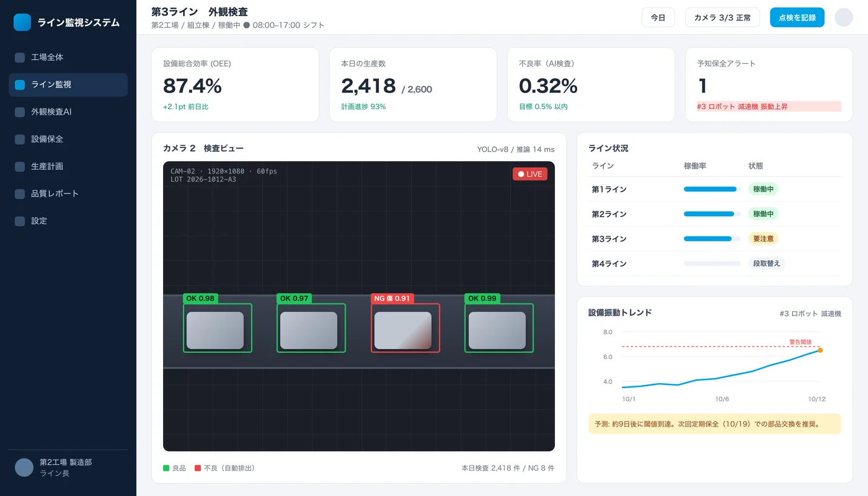This screenshot has height=496, width=868.
Task: Click the YOLO-v8 / 推論 14 ms label
Action: pyautogui.click(x=516, y=149)
